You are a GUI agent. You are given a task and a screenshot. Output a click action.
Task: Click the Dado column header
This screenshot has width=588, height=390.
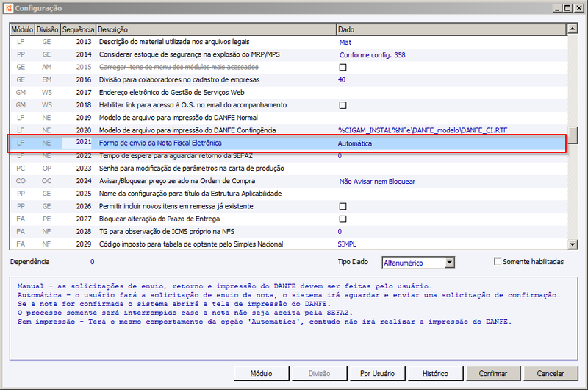(x=451, y=29)
